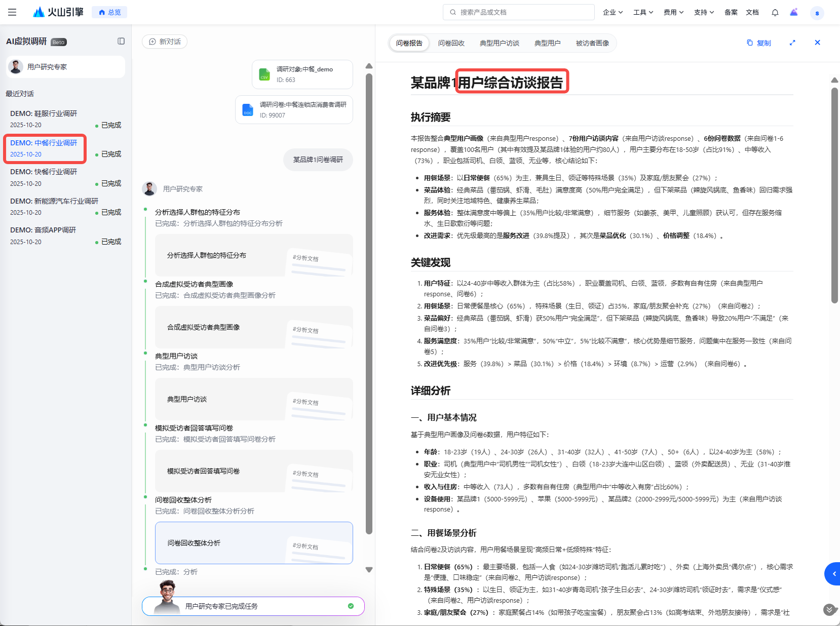Click the Beta badge beside AI虚拟调研
Viewport: 840px width, 626px height.
59,42
